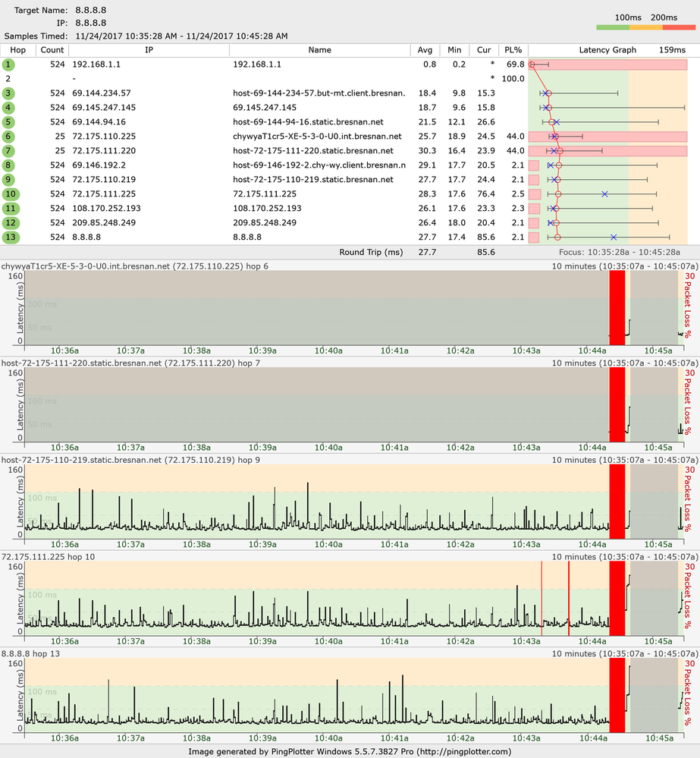Click the red legend color bar segment
This screenshot has width=700, height=758.
click(679, 27)
